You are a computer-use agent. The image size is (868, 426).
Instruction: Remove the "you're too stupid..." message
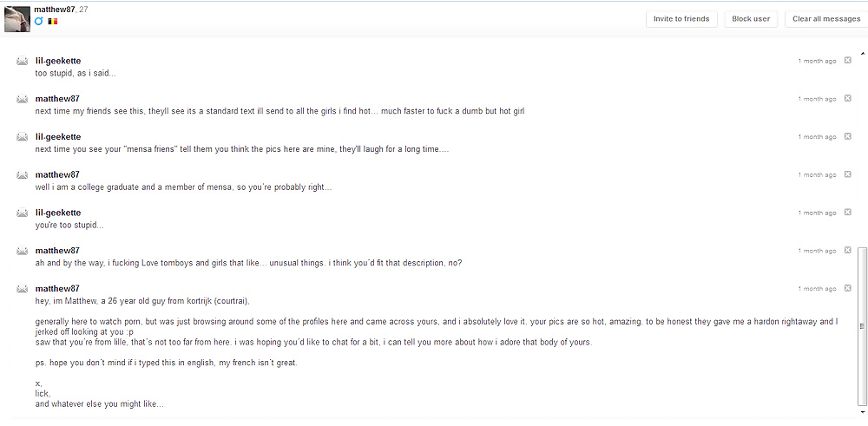coord(848,213)
